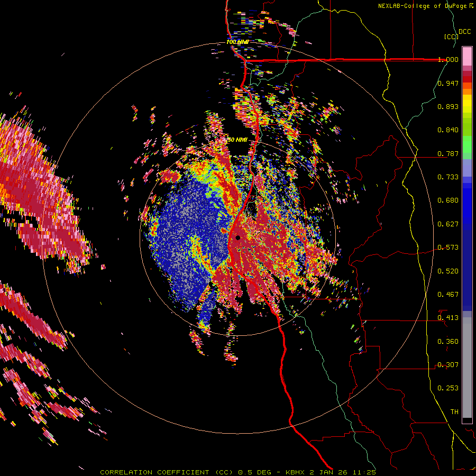The height and width of the screenshot is (476, 476).
Task: Select the 0.413 legend value
Action: (448, 318)
